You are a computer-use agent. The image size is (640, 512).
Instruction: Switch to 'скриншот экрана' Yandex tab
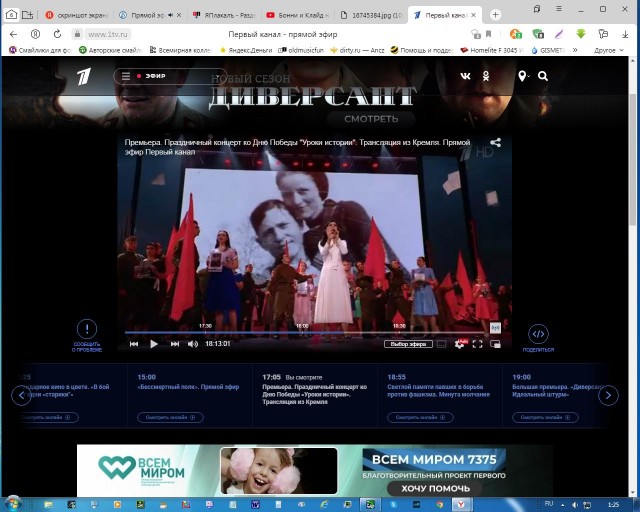[x=77, y=15]
